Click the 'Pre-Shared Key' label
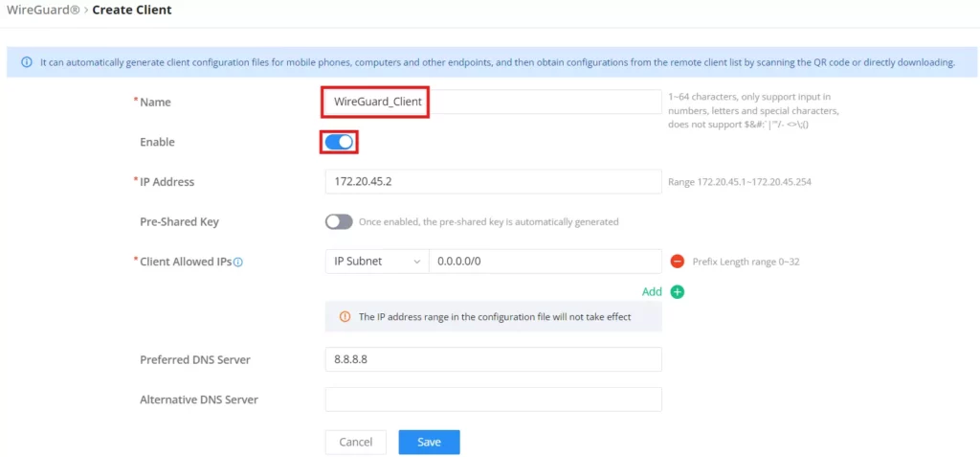This screenshot has height=457, width=980. [179, 221]
